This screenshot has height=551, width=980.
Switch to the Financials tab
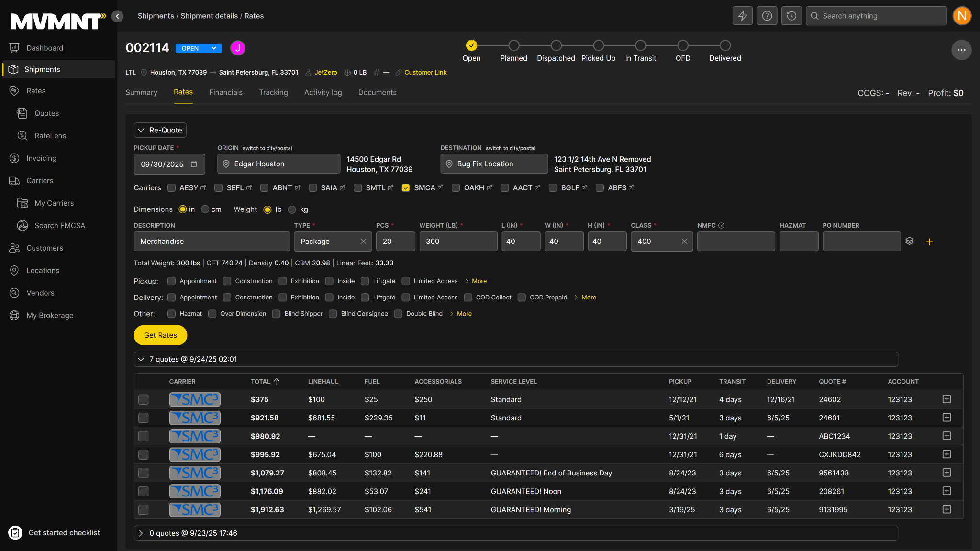pos(225,92)
